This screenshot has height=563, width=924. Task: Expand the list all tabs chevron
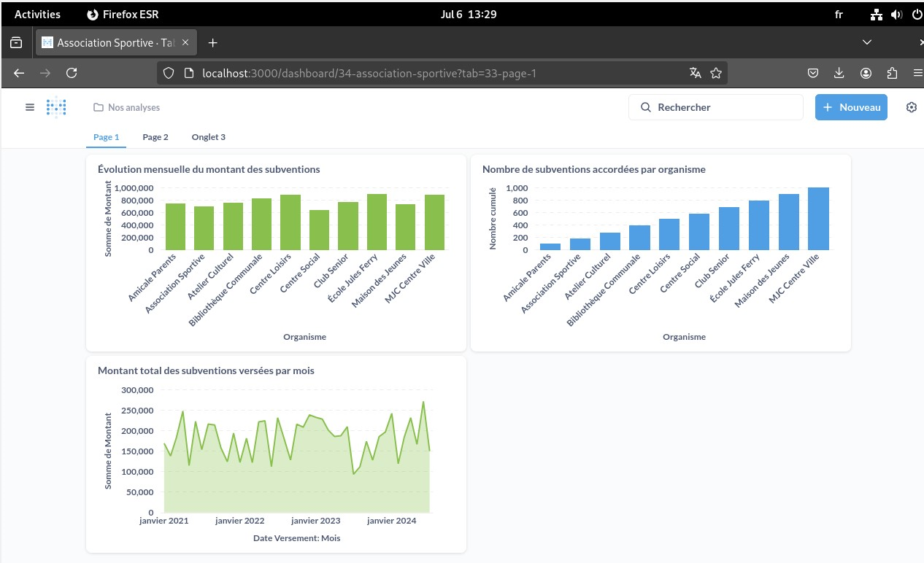[867, 42]
